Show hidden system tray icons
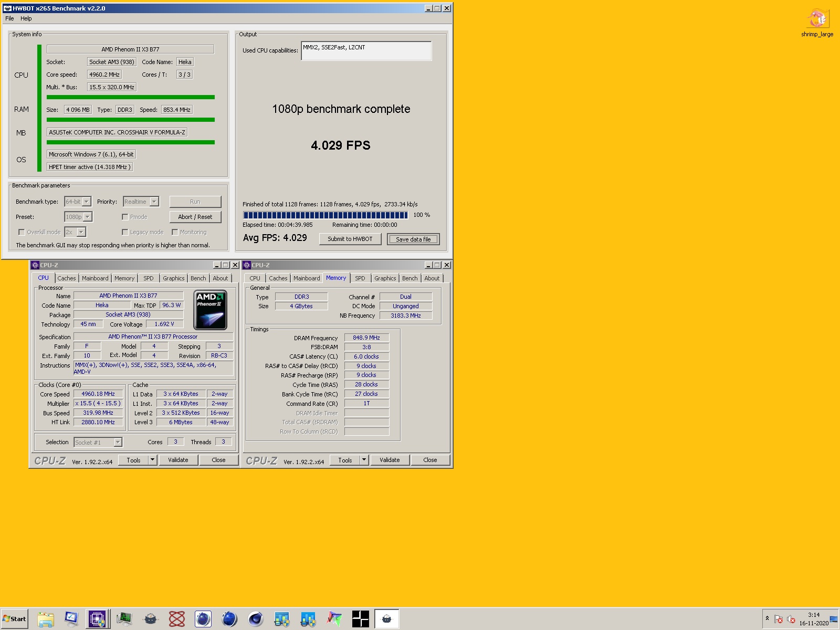The width and height of the screenshot is (840, 630). (767, 619)
